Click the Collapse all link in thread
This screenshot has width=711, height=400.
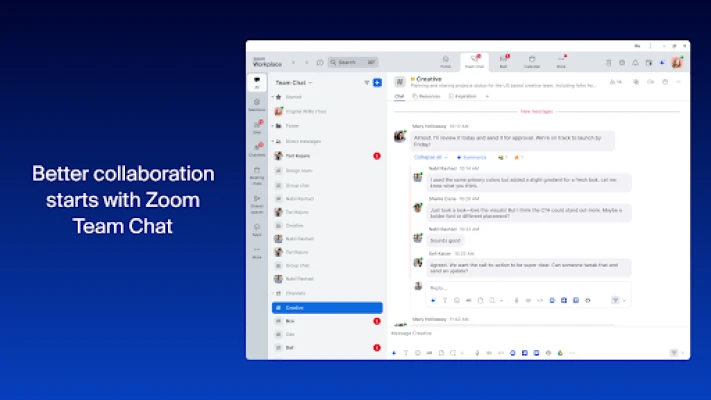tap(428, 157)
